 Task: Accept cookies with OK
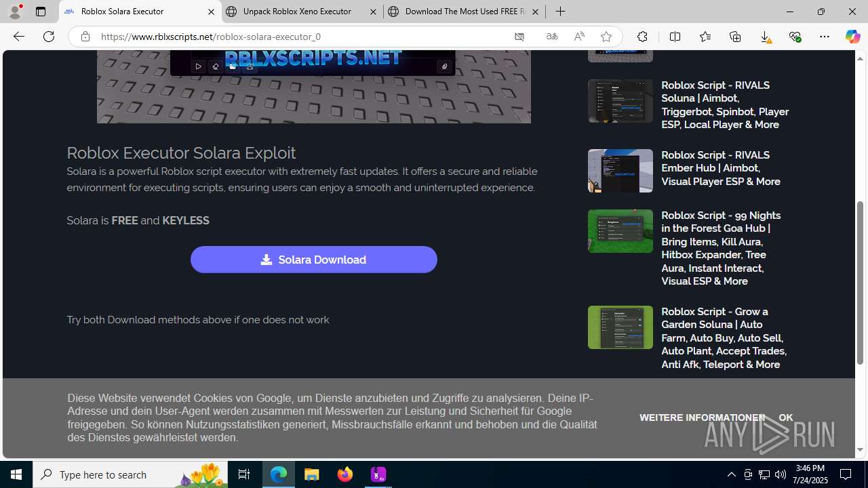785,418
